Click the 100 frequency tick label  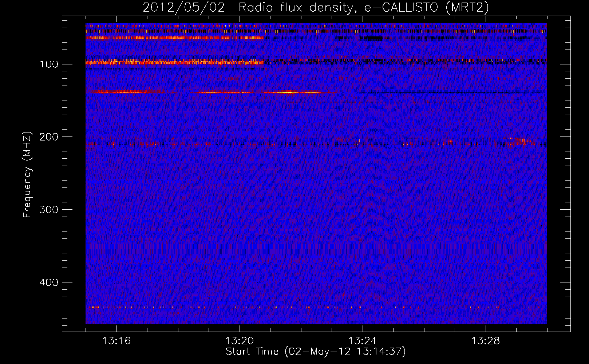[x=49, y=64]
